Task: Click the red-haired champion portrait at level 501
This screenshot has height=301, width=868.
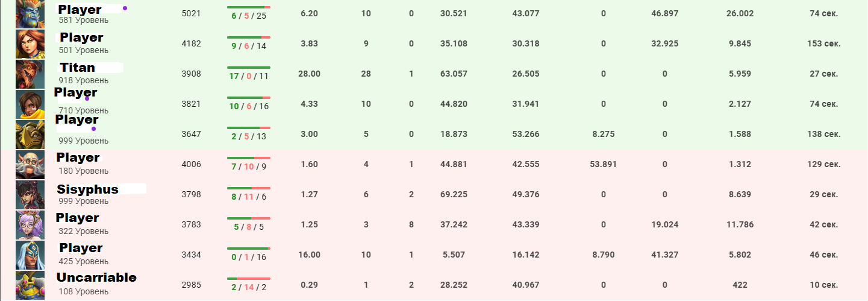Action: 30,44
